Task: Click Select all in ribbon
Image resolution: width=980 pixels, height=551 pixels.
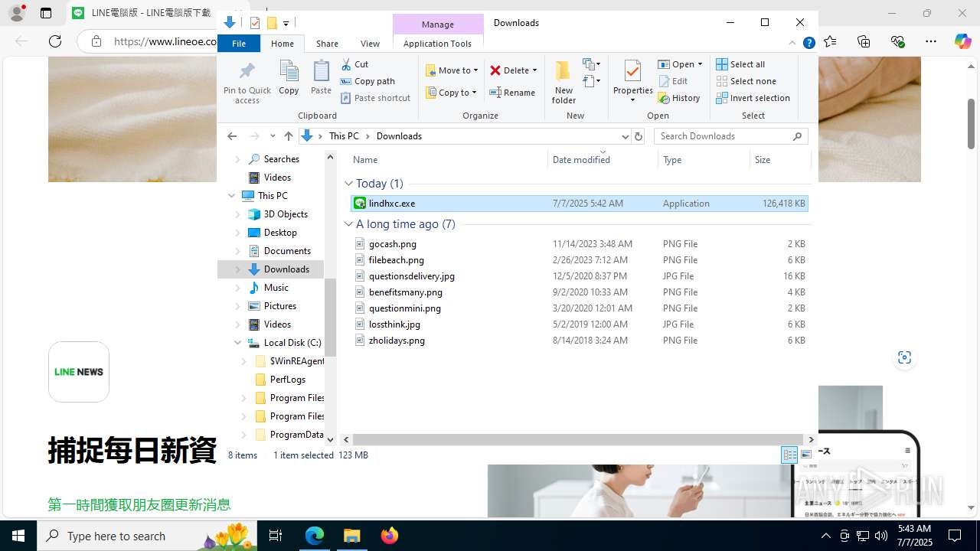Action: 740,64
